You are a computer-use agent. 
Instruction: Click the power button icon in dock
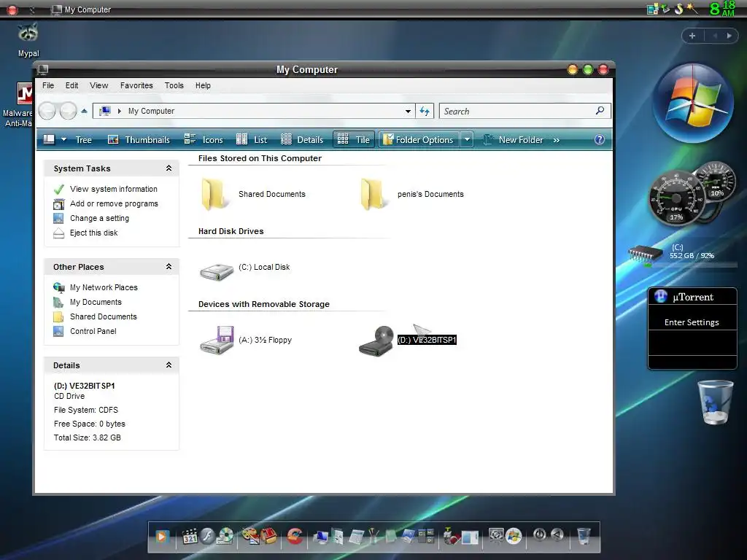click(x=539, y=534)
